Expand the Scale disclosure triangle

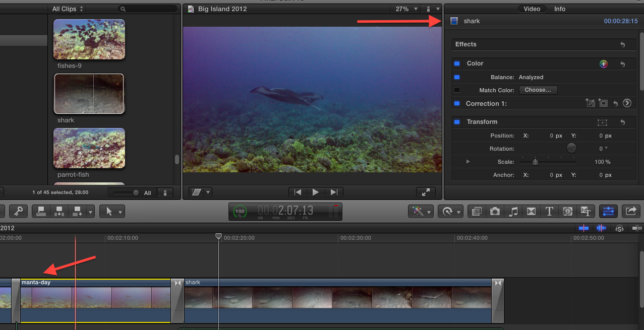(x=468, y=162)
